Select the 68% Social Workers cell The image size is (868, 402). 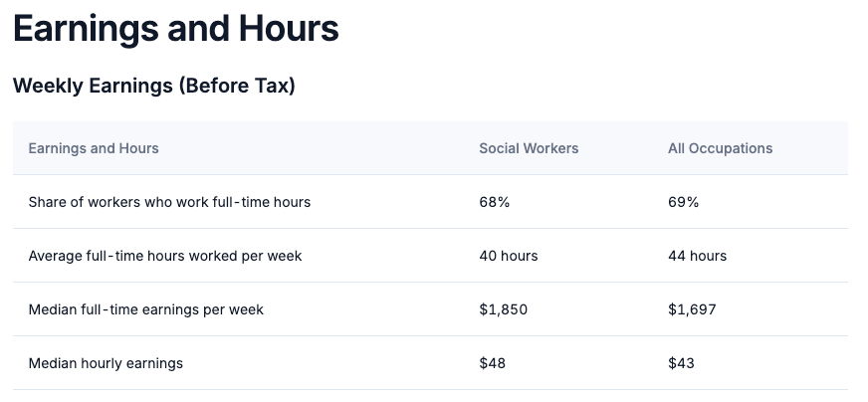495,202
